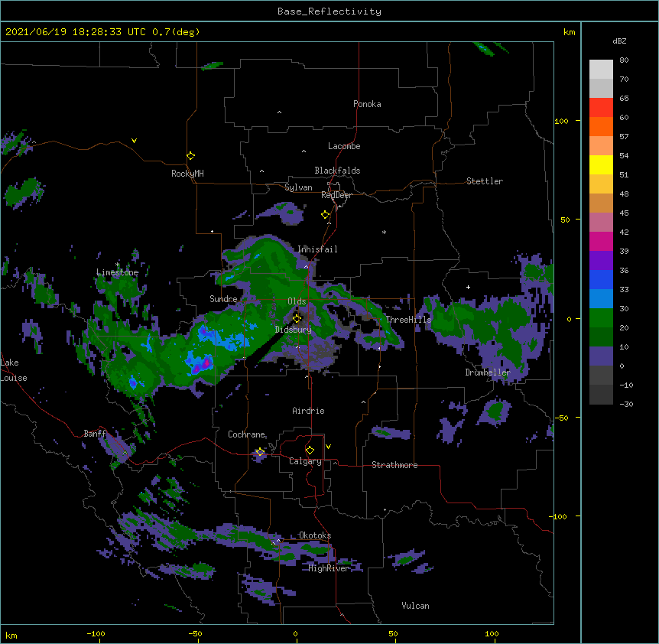Click the yellow diamond marker between Olds and Didsbury
The height and width of the screenshot is (644, 659).
(297, 318)
